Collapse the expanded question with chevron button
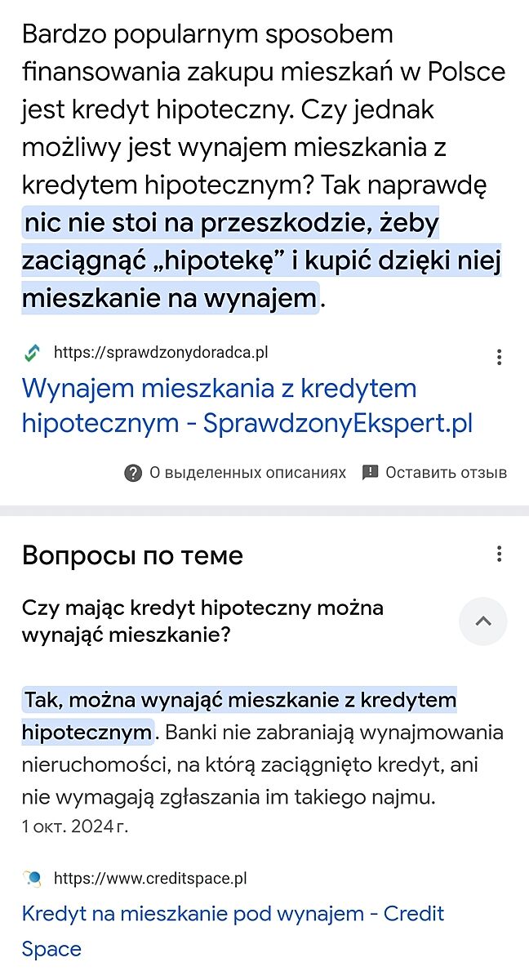529x980 pixels. point(482,621)
